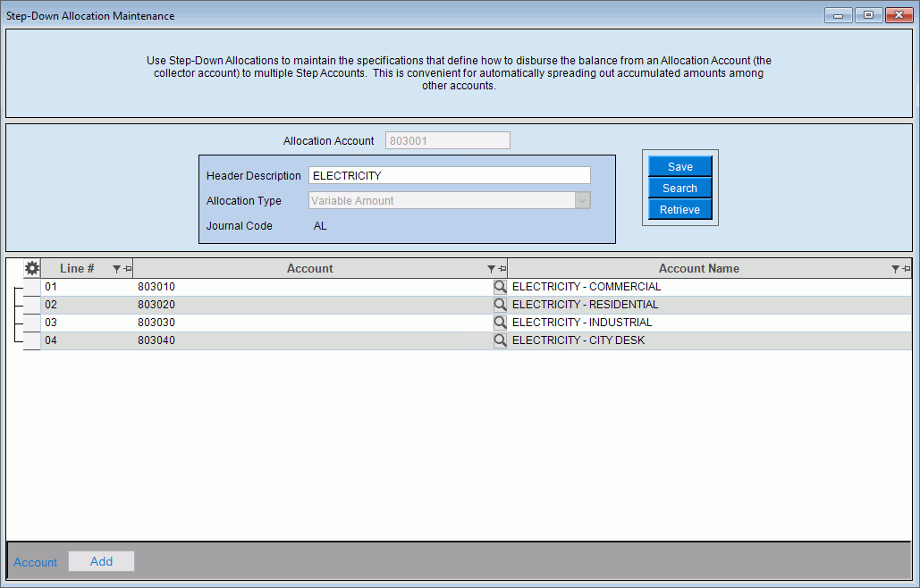This screenshot has height=588, width=920.
Task: Click the filter icon in Line # column
Action: tap(116, 269)
